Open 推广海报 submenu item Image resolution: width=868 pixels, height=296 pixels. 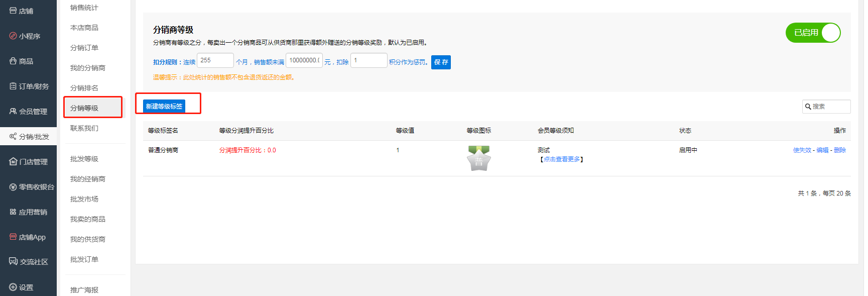(x=84, y=290)
